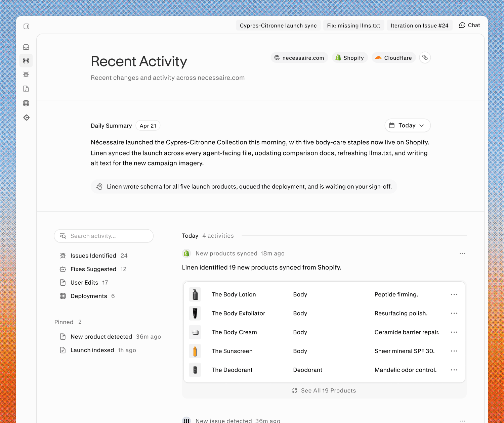
Task: Filter by Deployments
Action: click(87, 296)
